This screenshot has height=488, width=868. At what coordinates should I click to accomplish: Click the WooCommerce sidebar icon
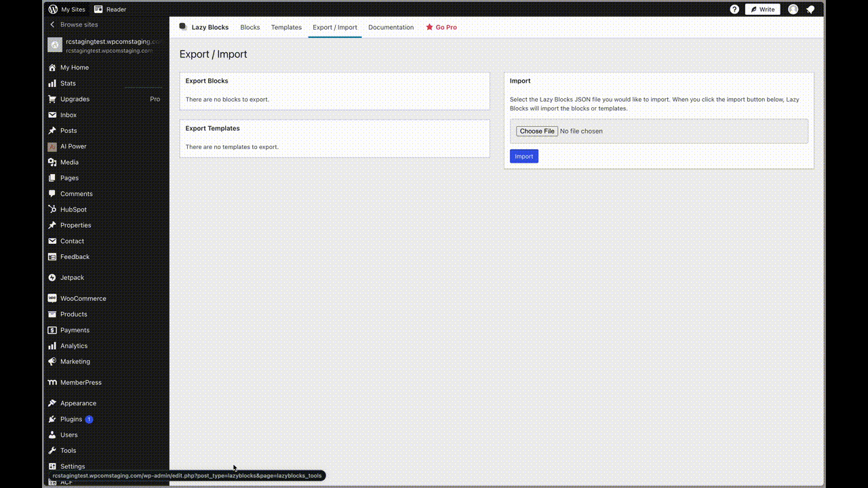click(52, 298)
